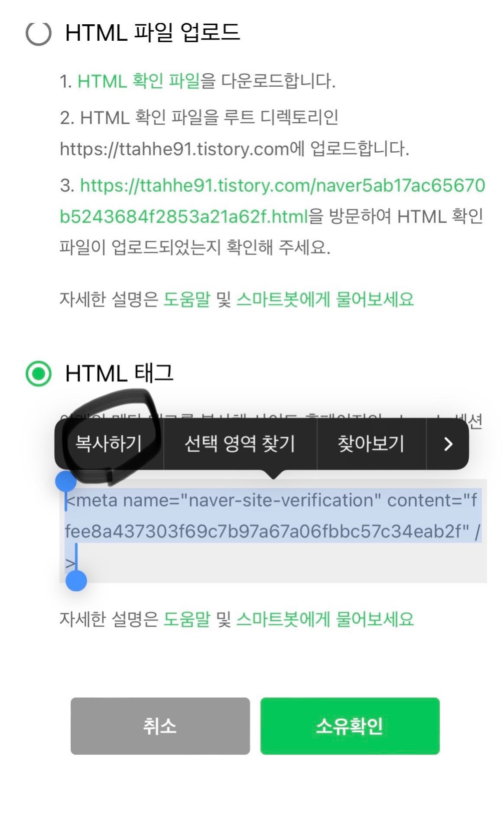Click the green 소유확인 button
This screenshot has height=815, width=504.
[350, 726]
